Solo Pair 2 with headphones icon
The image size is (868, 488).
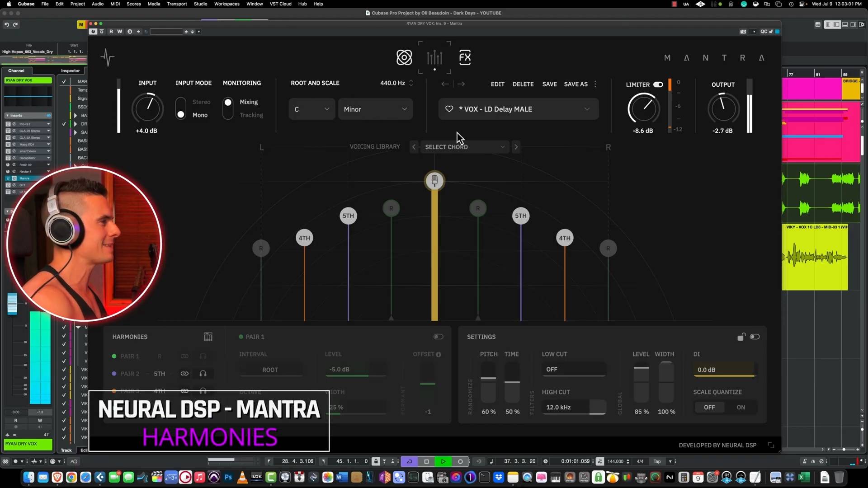coord(203,374)
